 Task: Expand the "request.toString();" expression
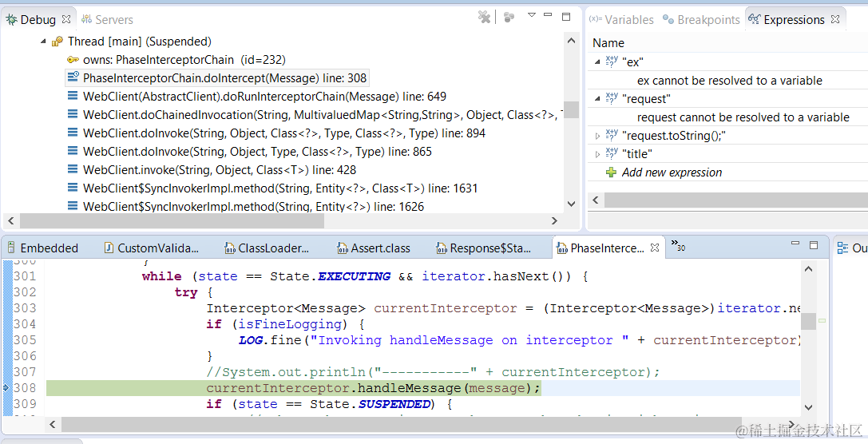coord(597,136)
